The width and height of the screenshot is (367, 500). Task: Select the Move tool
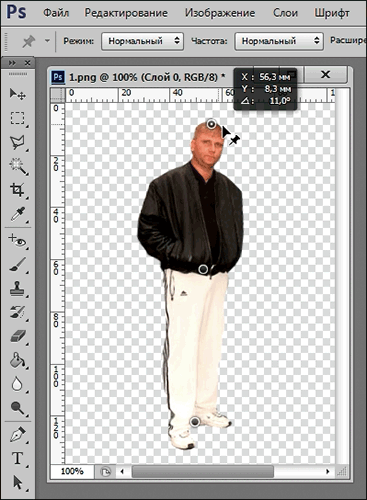click(17, 94)
